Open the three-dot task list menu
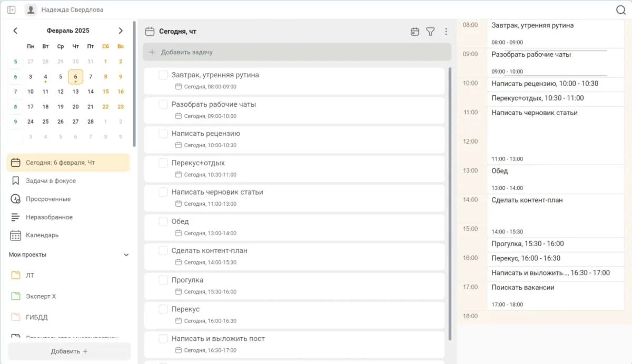 click(446, 32)
